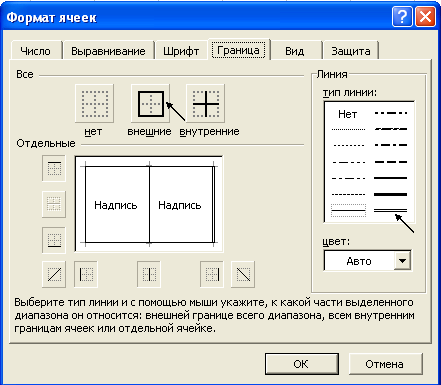This screenshot has width=441, height=385.
Task: Close the Формат ячеек dialog
Action: pyautogui.click(x=425, y=16)
